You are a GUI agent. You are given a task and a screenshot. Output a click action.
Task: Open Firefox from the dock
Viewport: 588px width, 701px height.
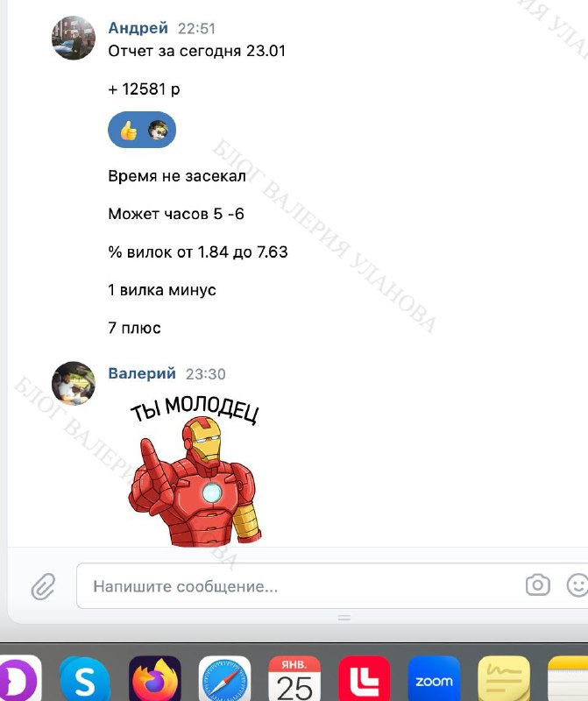click(155, 678)
